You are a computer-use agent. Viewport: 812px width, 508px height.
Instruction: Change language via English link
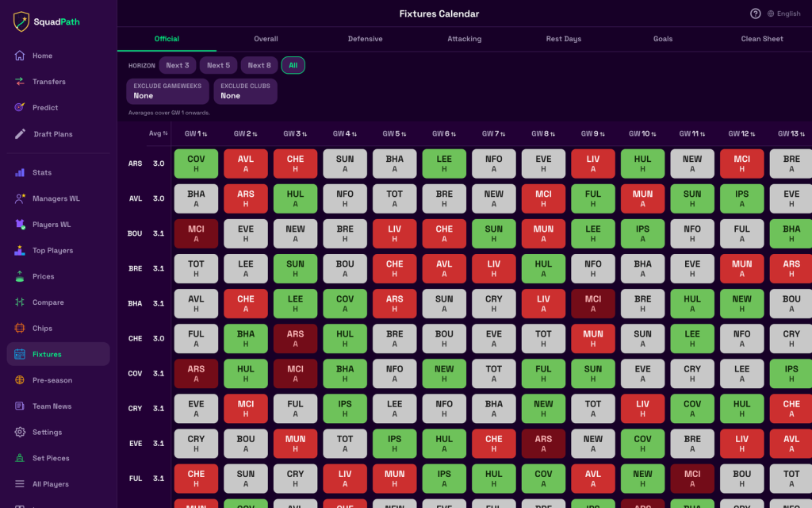(784, 14)
